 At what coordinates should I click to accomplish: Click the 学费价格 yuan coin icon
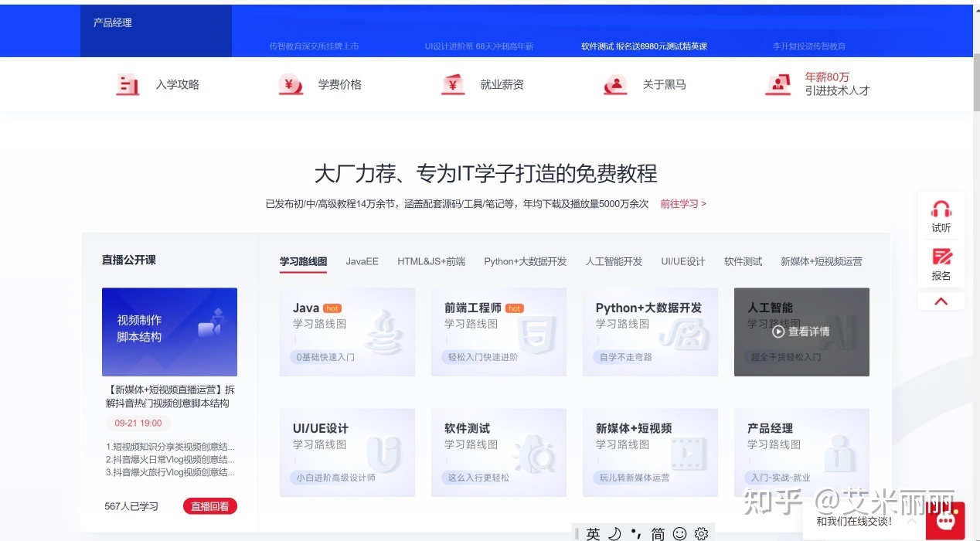[x=290, y=83]
